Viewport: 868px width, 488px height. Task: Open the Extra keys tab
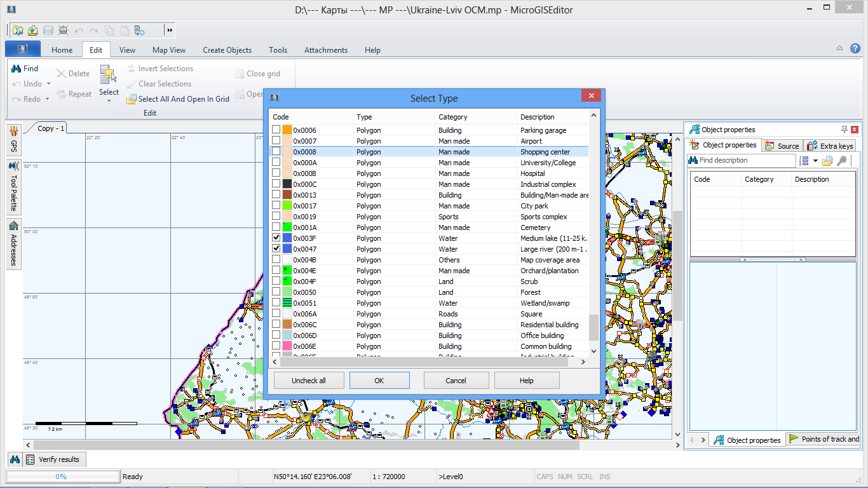(x=830, y=146)
